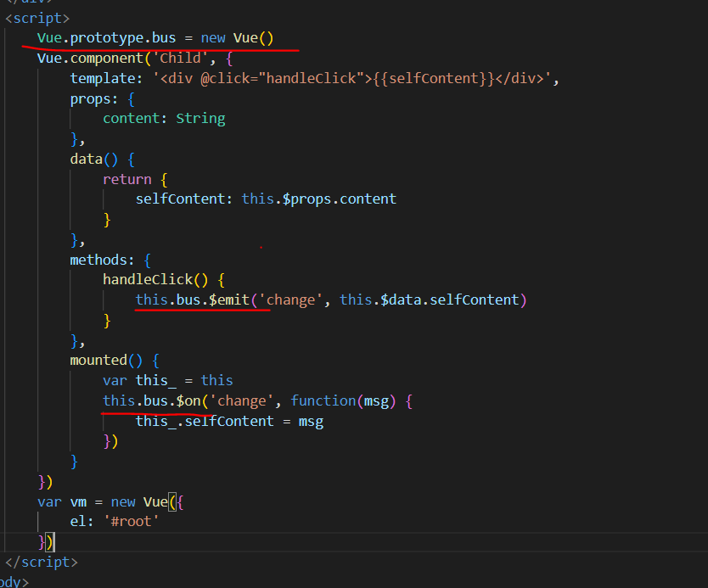Viewport: 708px width, 588px height.
Task: Click 'this.bus.$on' call
Action: coord(152,400)
